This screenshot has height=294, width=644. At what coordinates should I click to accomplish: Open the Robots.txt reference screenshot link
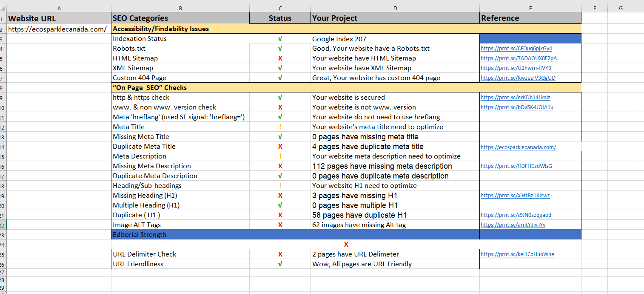point(516,49)
